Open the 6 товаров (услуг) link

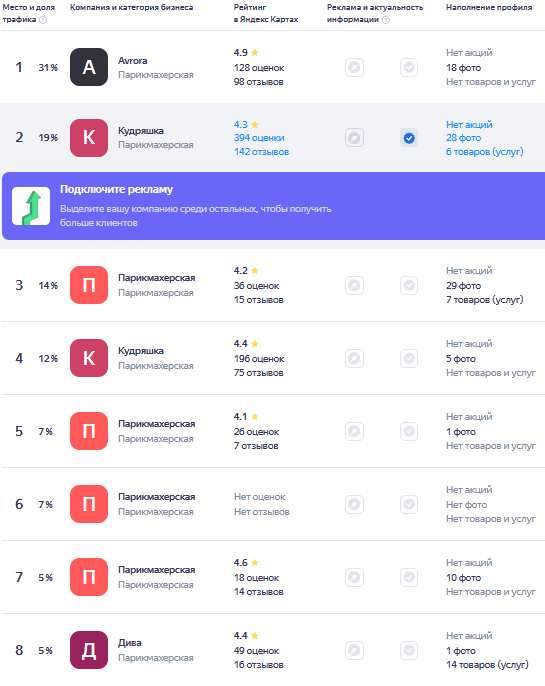pyautogui.click(x=485, y=152)
